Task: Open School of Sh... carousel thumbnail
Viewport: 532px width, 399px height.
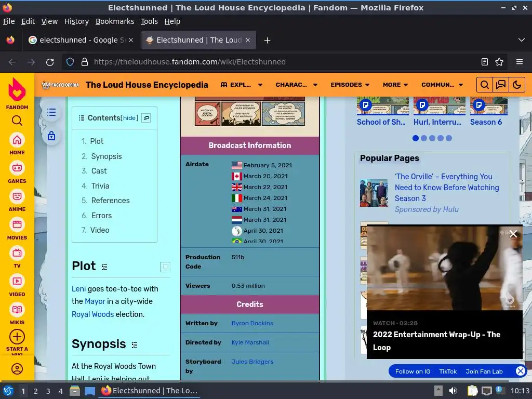Action: point(383,106)
